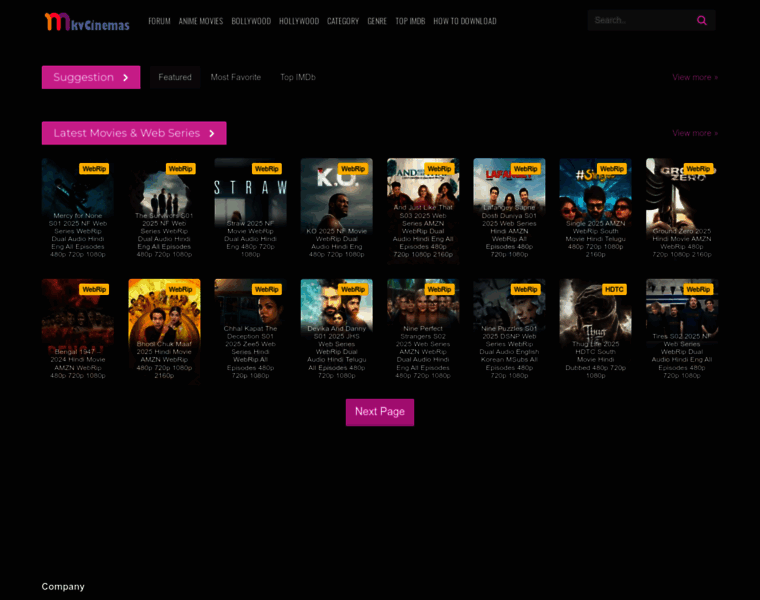The width and height of the screenshot is (760, 600).
Task: Open Devika And Danny S01 poster
Action: [337, 332]
